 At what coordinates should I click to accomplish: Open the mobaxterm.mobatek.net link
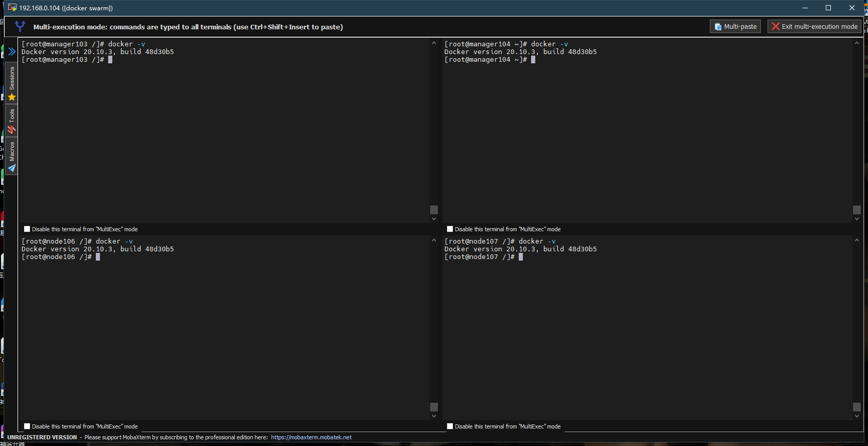click(311, 437)
